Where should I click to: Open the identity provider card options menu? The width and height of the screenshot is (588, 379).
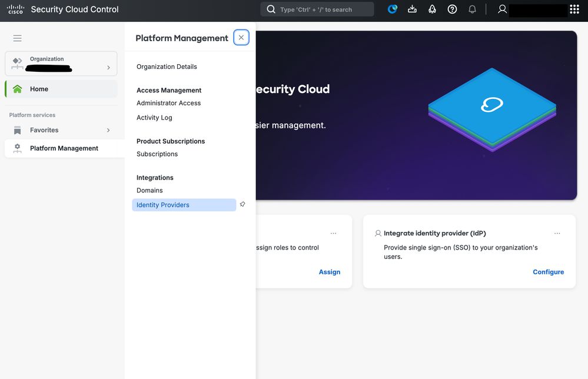coord(557,233)
